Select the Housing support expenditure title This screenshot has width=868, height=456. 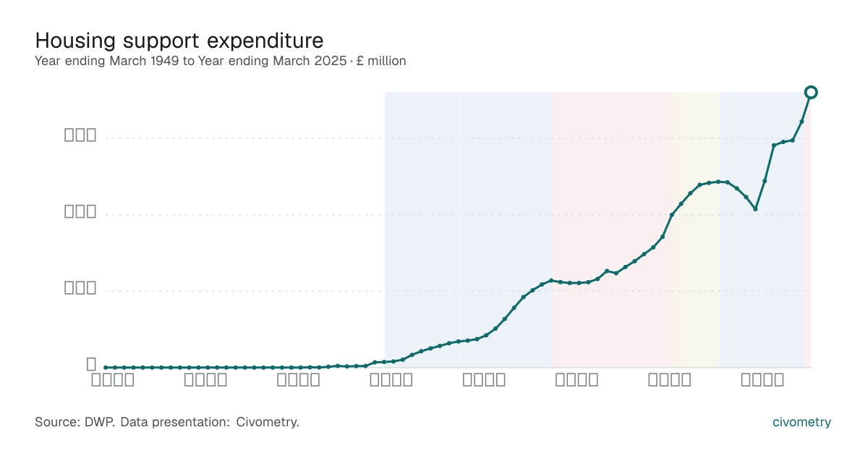(179, 40)
